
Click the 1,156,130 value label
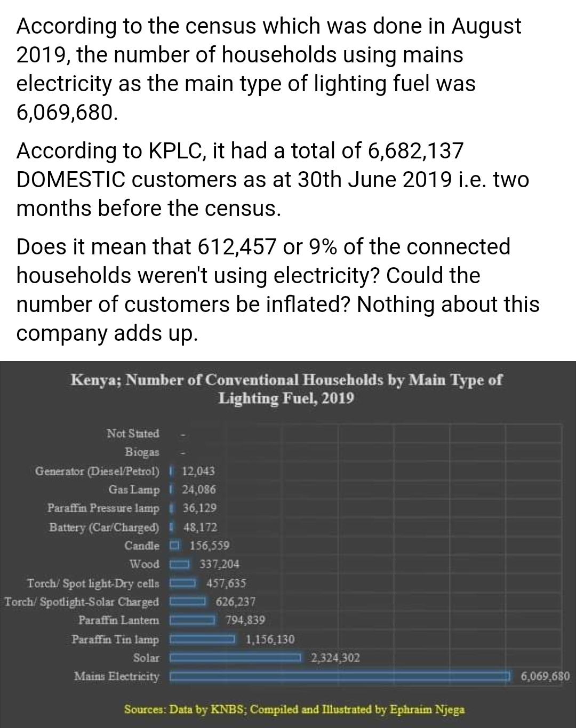pyautogui.click(x=270, y=639)
